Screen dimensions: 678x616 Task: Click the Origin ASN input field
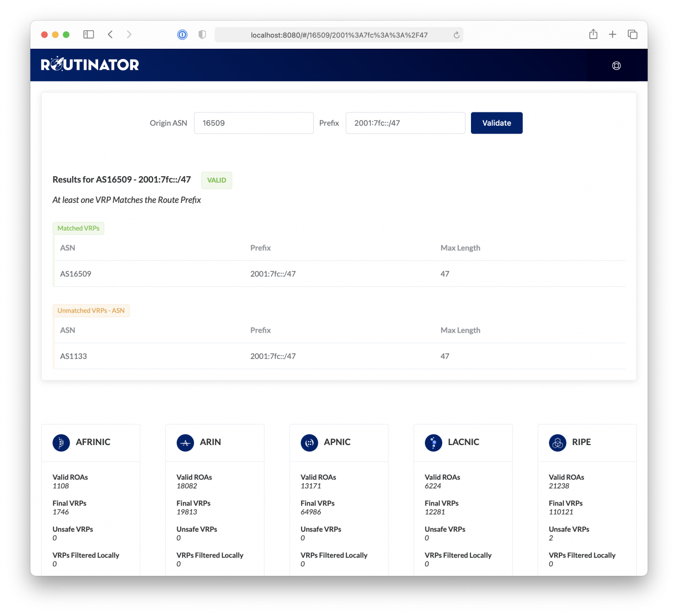(x=253, y=123)
